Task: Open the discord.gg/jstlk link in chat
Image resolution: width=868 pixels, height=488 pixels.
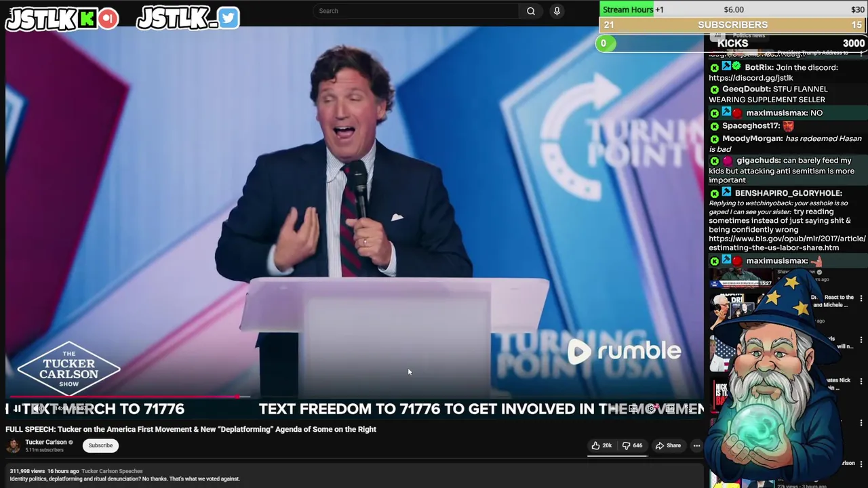Action: [751, 78]
